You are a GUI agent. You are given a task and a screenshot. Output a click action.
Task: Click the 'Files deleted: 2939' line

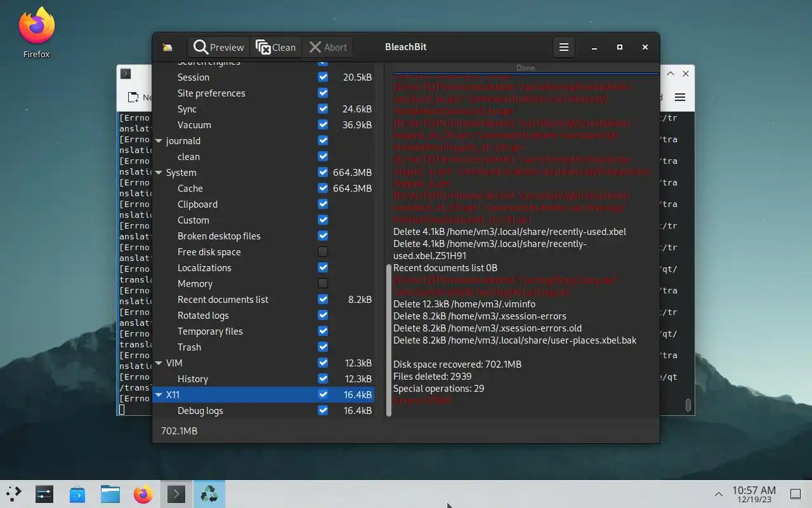point(433,377)
